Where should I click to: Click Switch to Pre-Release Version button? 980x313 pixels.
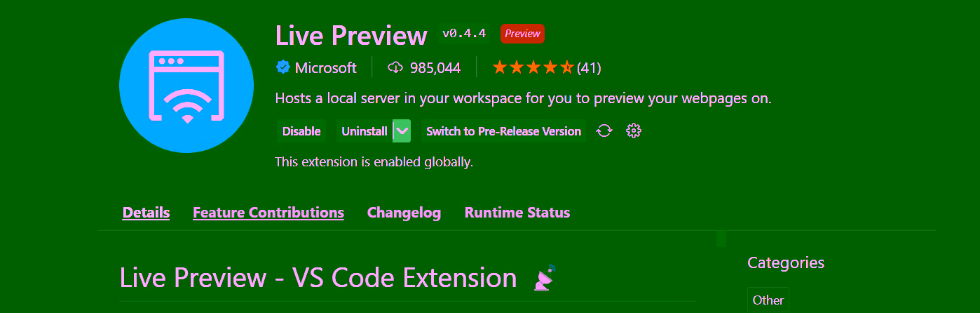503,131
